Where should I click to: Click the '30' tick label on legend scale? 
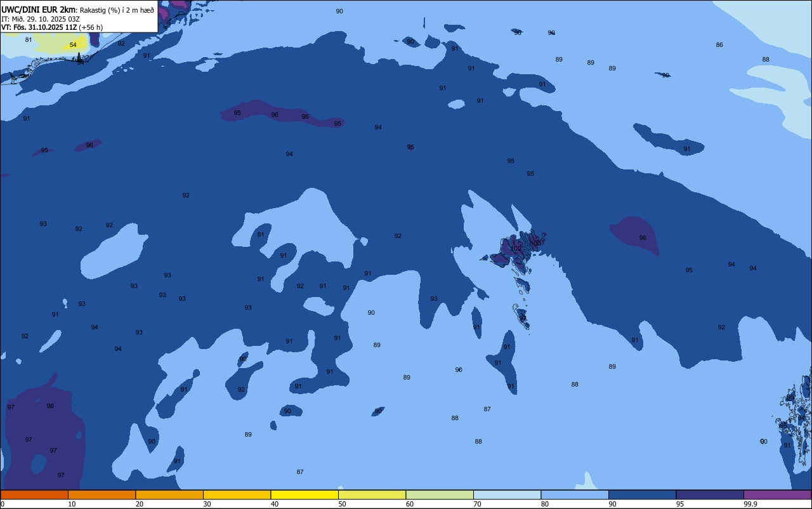(207, 504)
